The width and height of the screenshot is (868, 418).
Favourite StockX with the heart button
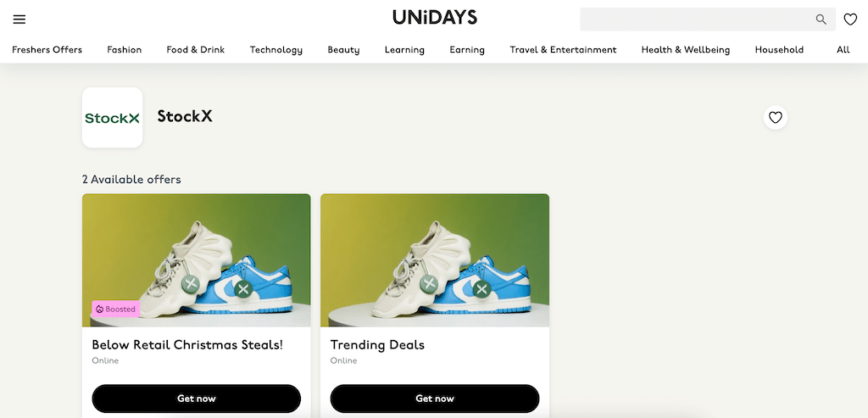coord(776,117)
